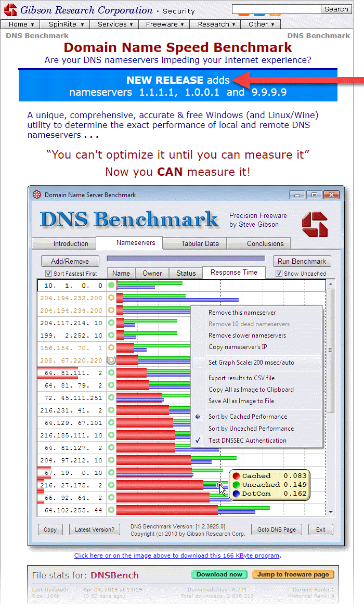This screenshot has height=607, width=364.
Task: Click status ring for 66.92.64.2
Action: coord(111,497)
